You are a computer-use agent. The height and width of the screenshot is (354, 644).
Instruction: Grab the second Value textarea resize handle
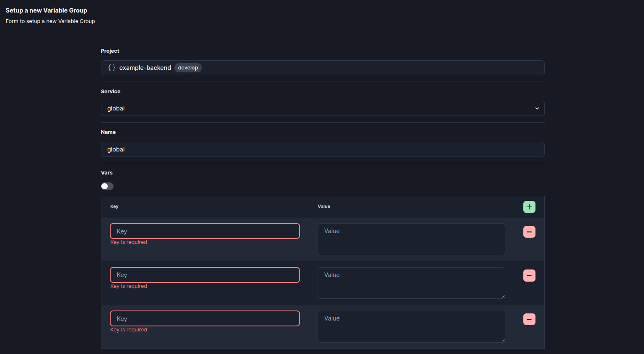[x=503, y=296]
